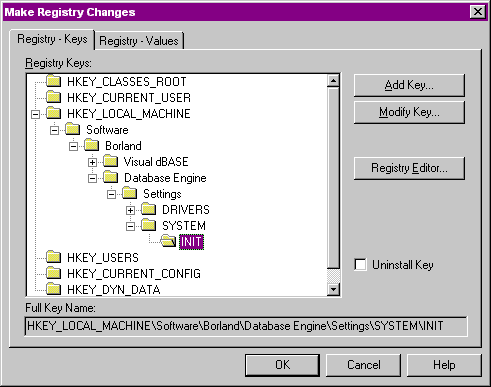Enable the Uninstall Key checkbox
This screenshot has width=491, height=387.
360,265
